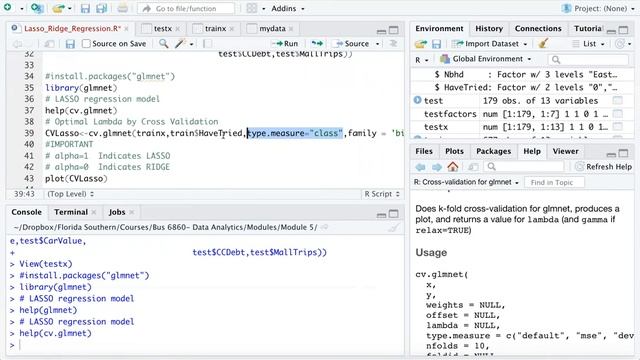Screen dimensions: 640x360
Task: Click the Open File folder icon
Action: pyautogui.click(x=59, y=8)
